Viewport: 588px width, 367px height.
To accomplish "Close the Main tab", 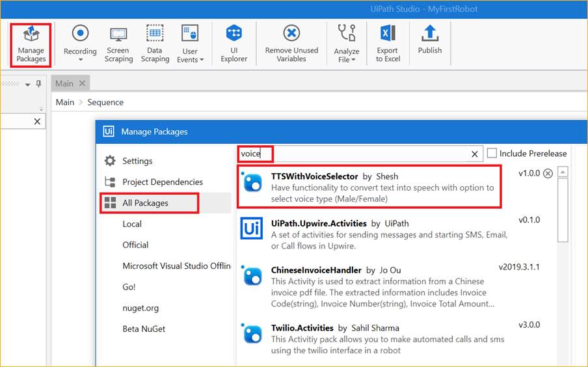I will click(x=82, y=83).
